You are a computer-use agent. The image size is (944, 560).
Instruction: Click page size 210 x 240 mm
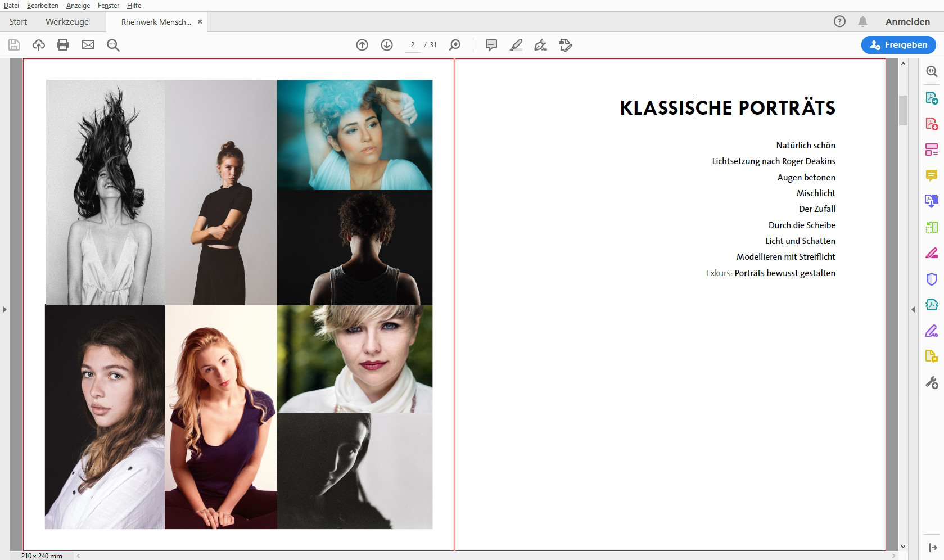(x=42, y=556)
